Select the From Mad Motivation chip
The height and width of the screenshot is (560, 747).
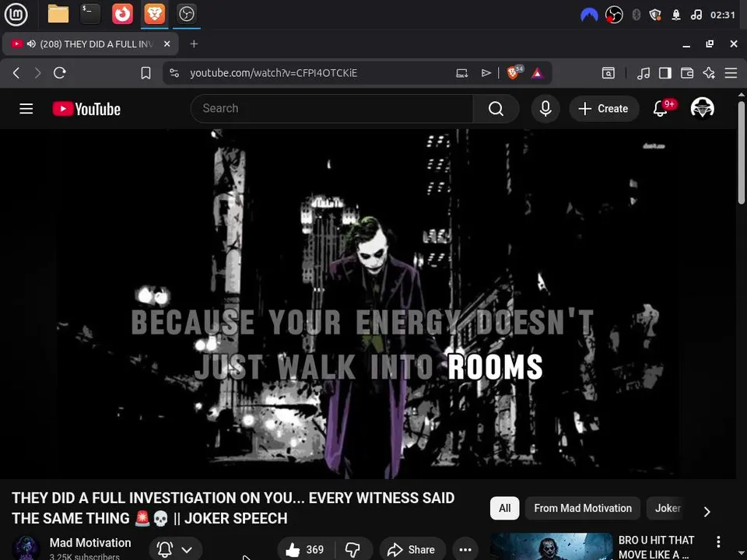[583, 508]
